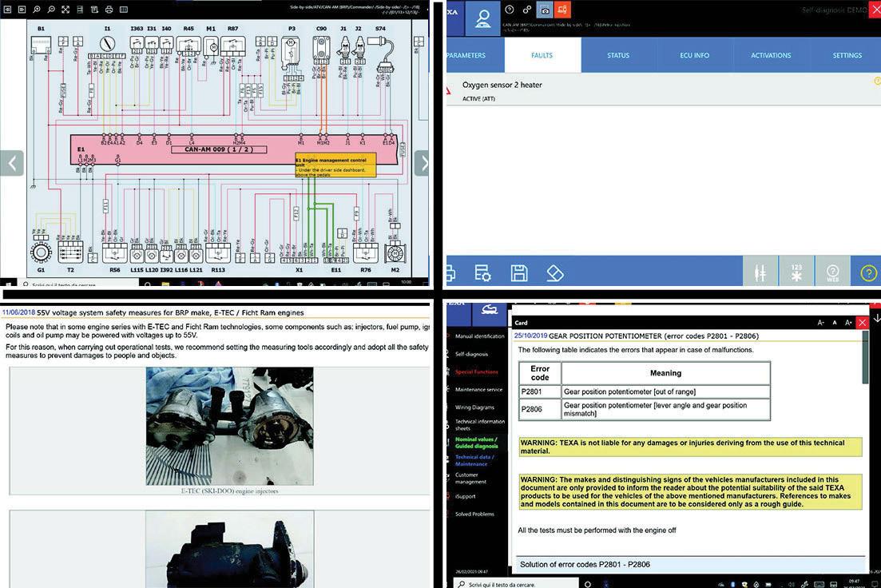
Task: Open Wiring Diagrams in the sidebar
Action: coord(474,407)
